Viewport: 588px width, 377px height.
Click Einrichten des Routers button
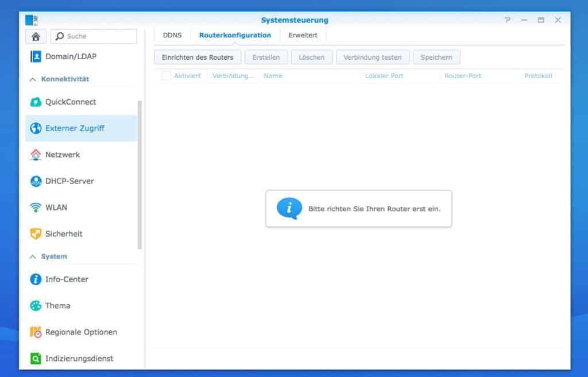click(198, 57)
